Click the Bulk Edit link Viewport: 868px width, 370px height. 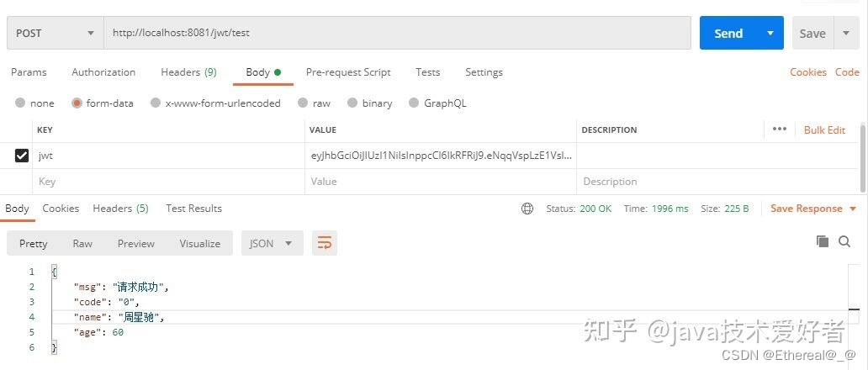pyautogui.click(x=824, y=130)
